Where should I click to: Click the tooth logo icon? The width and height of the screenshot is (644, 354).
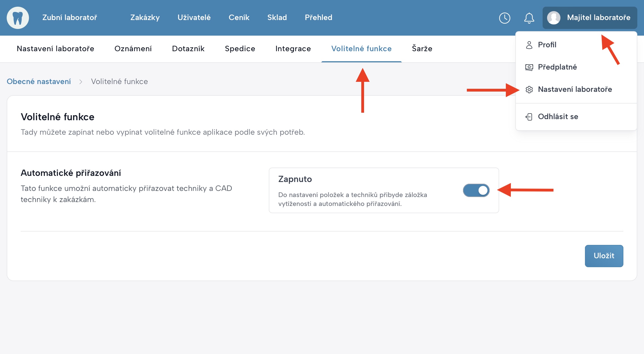(18, 18)
